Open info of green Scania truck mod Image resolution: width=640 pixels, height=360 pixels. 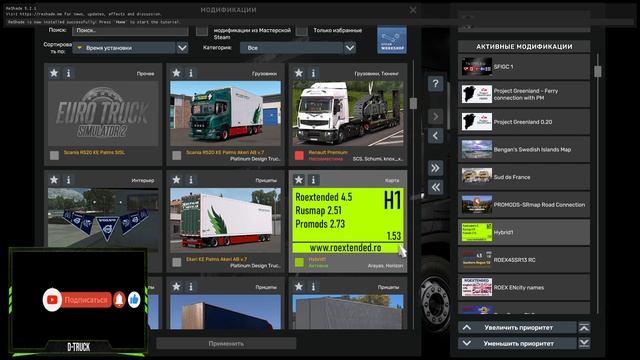[191, 73]
